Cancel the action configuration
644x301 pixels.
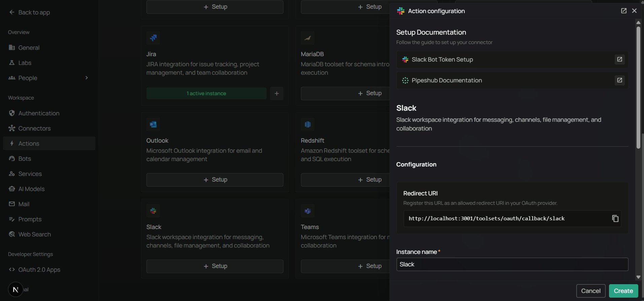pyautogui.click(x=591, y=291)
